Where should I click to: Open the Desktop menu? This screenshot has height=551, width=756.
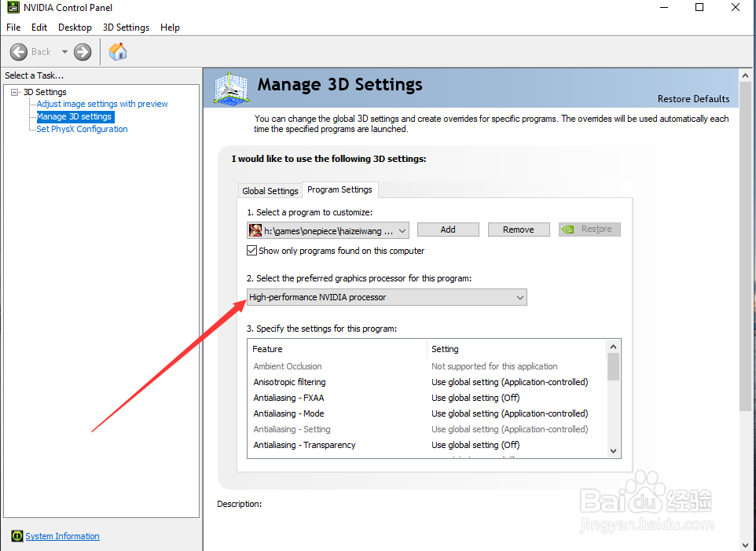click(x=75, y=28)
